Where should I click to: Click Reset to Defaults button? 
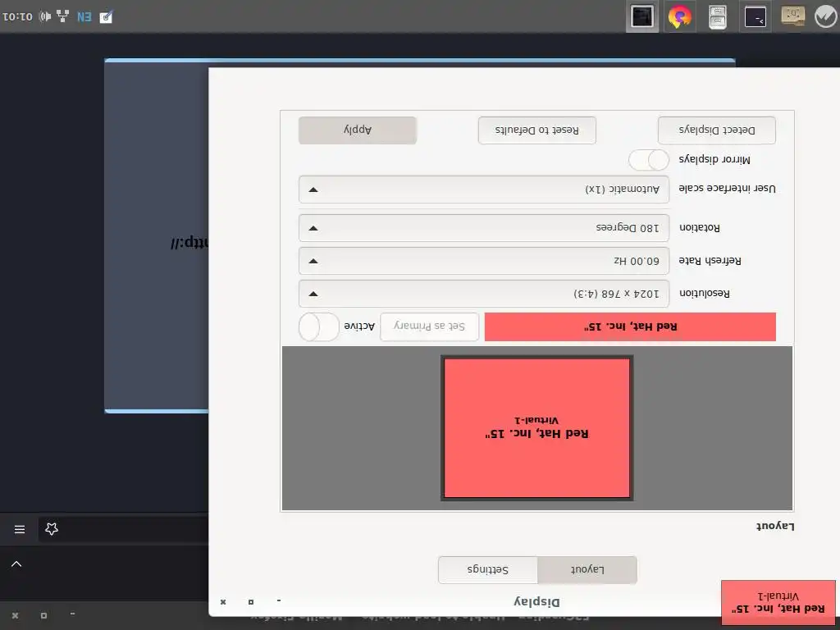pos(536,130)
